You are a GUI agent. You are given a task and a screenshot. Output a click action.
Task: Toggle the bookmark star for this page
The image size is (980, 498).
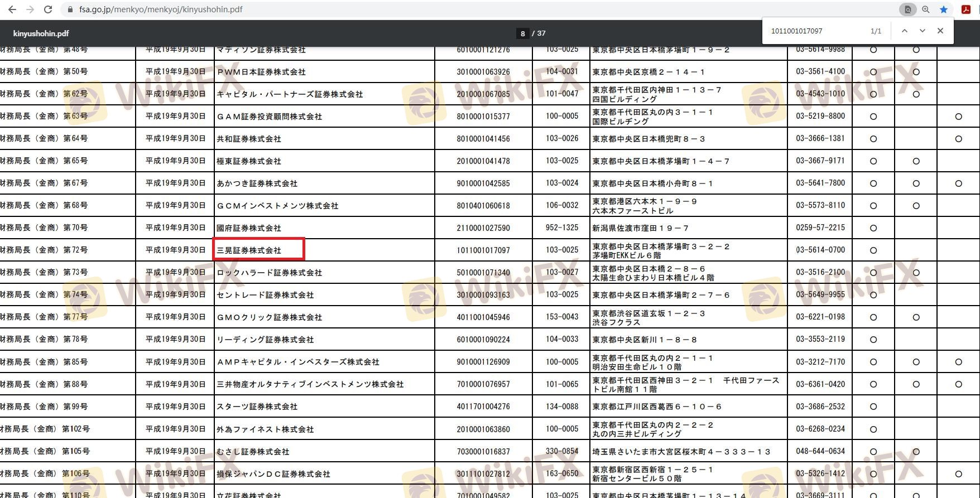(x=944, y=9)
